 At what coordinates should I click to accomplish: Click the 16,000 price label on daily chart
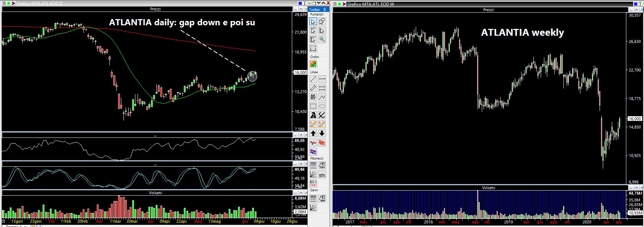[x=300, y=73]
